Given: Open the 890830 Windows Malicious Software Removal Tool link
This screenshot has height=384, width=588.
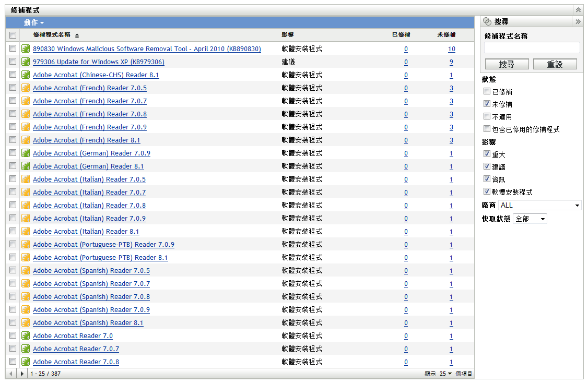Looking at the screenshot, I should click(x=147, y=49).
